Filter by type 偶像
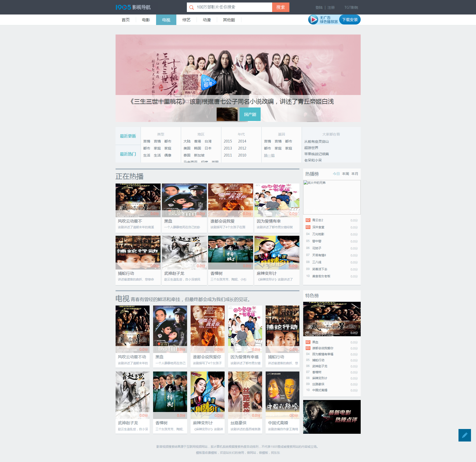This screenshot has height=462, width=476. coord(168,155)
